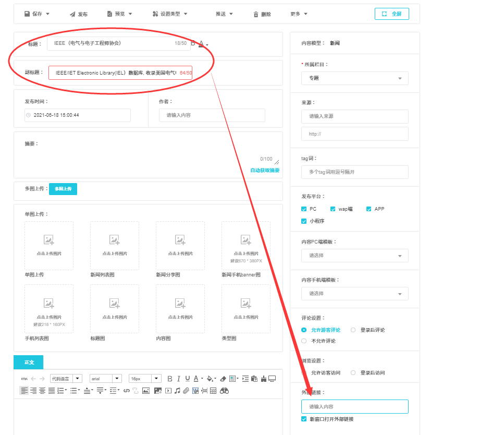
Task: Insert page break icon in editor
Action: [x=204, y=391]
